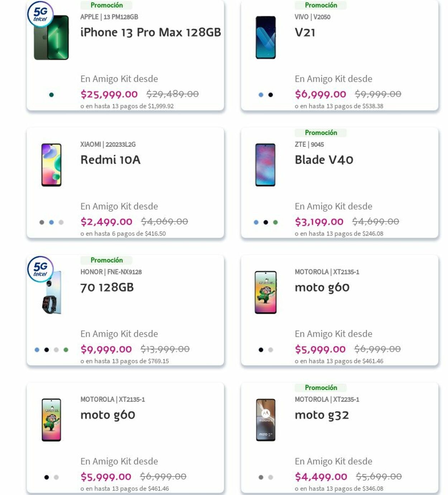448x495 pixels.
Task: Select the green color dot for Blade V40
Action: pyautogui.click(x=275, y=222)
